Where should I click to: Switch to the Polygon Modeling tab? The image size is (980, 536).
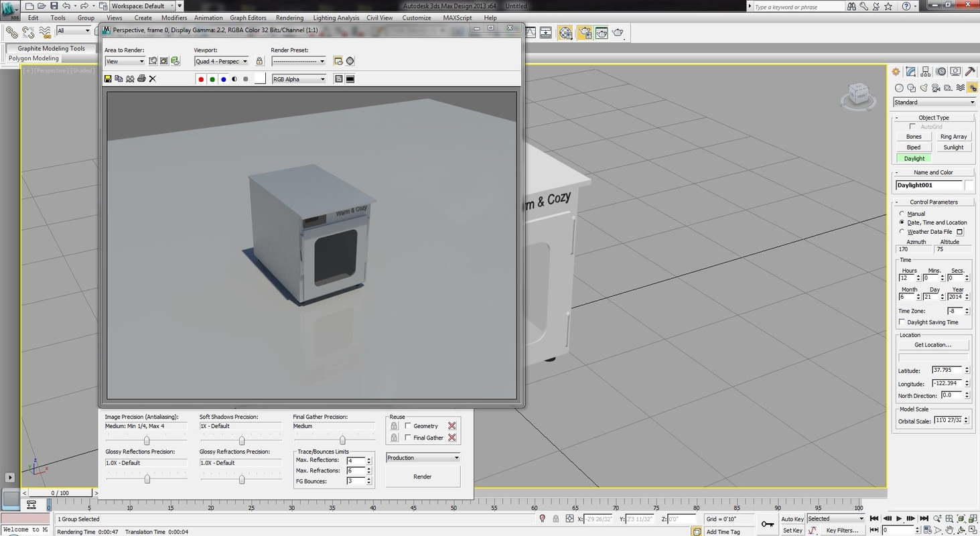tap(33, 58)
